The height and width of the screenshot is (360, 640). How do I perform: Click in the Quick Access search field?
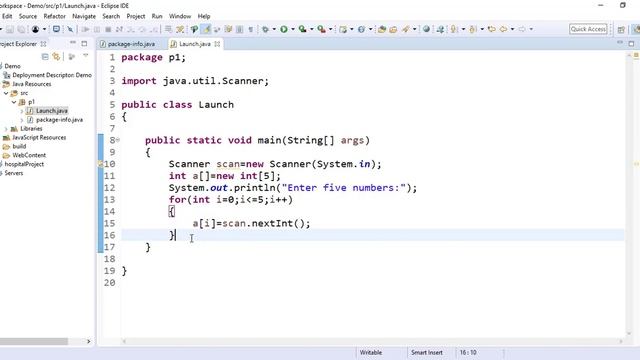[x=588, y=29]
